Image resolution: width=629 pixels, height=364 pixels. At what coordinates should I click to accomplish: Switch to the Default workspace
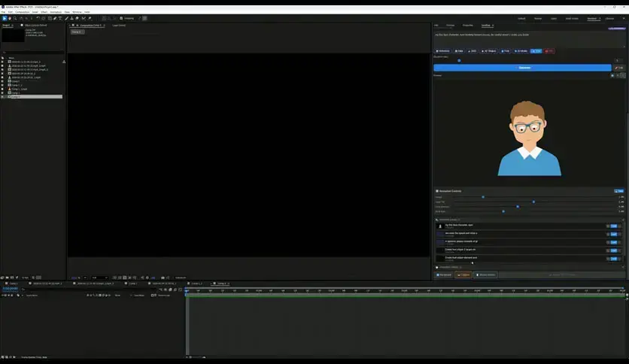[521, 19]
